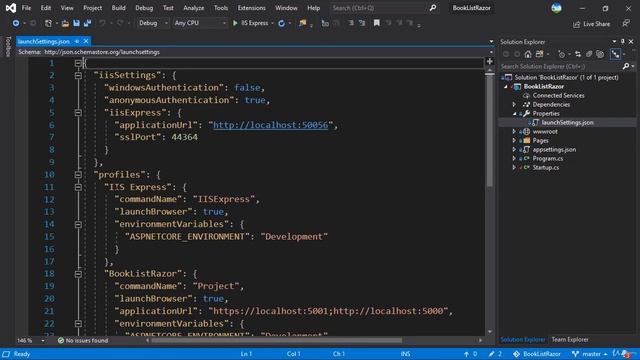
Task: Open the Extensions menu
Action: (x=251, y=8)
